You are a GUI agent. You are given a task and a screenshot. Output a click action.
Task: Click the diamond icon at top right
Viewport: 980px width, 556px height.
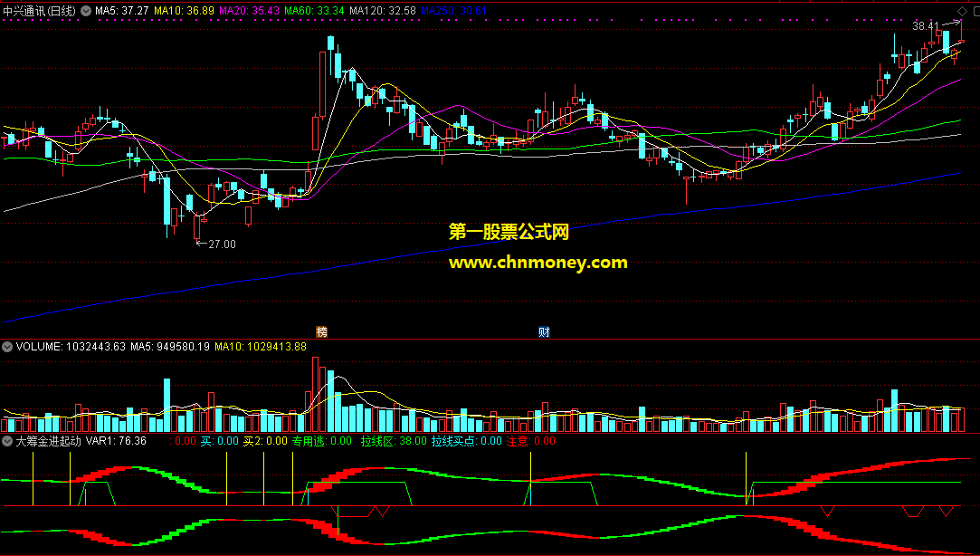pyautogui.click(x=962, y=11)
